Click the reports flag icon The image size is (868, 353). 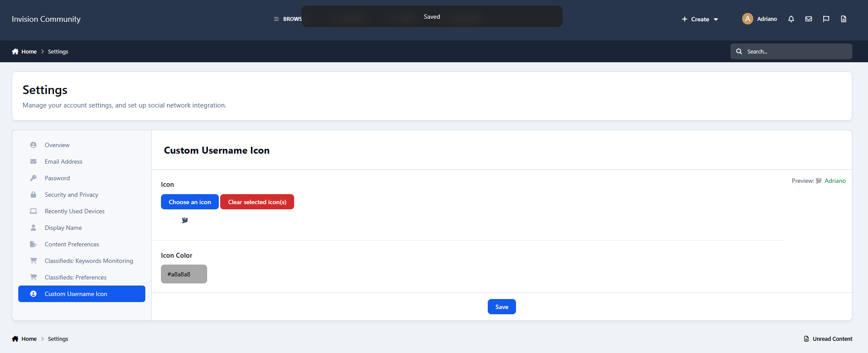pyautogui.click(x=826, y=19)
